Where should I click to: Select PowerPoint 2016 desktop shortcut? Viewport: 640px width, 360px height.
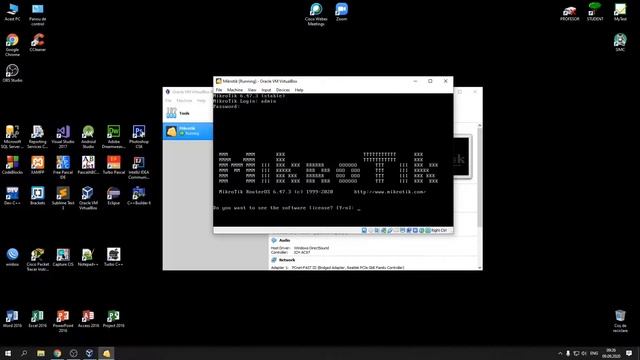(63, 321)
